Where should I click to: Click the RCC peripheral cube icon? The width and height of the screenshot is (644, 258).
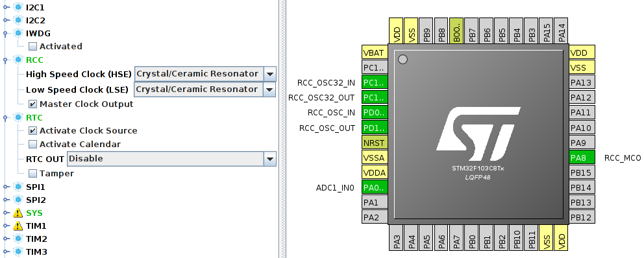(18, 60)
